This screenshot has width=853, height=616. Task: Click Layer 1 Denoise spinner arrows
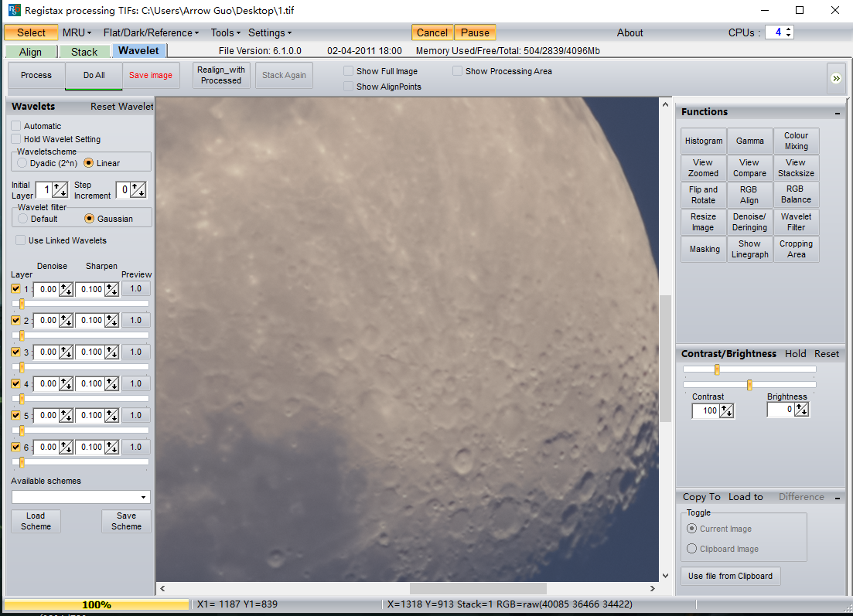click(67, 289)
